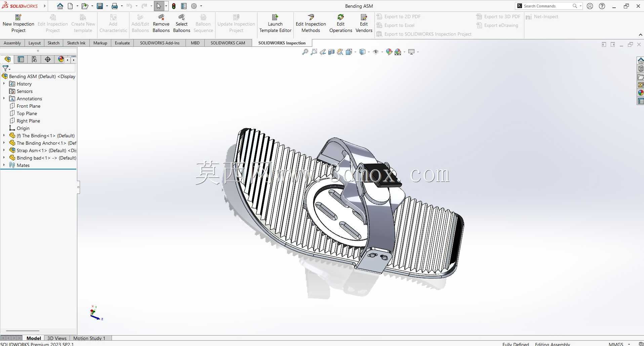This screenshot has height=346, width=644.
Task: Open DimXpertManager crosshair tab
Action: pyautogui.click(x=48, y=59)
